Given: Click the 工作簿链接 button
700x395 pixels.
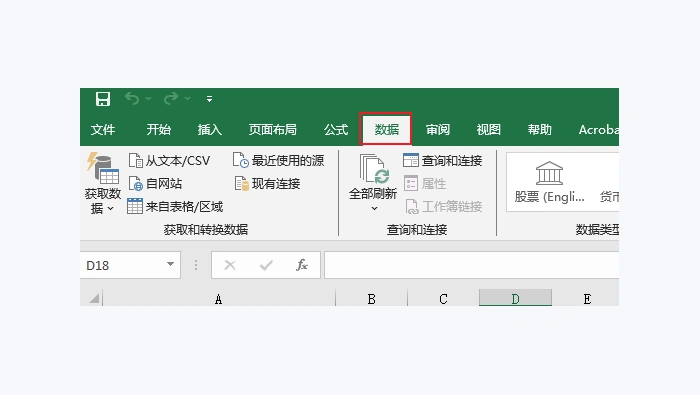Looking at the screenshot, I should [444, 207].
